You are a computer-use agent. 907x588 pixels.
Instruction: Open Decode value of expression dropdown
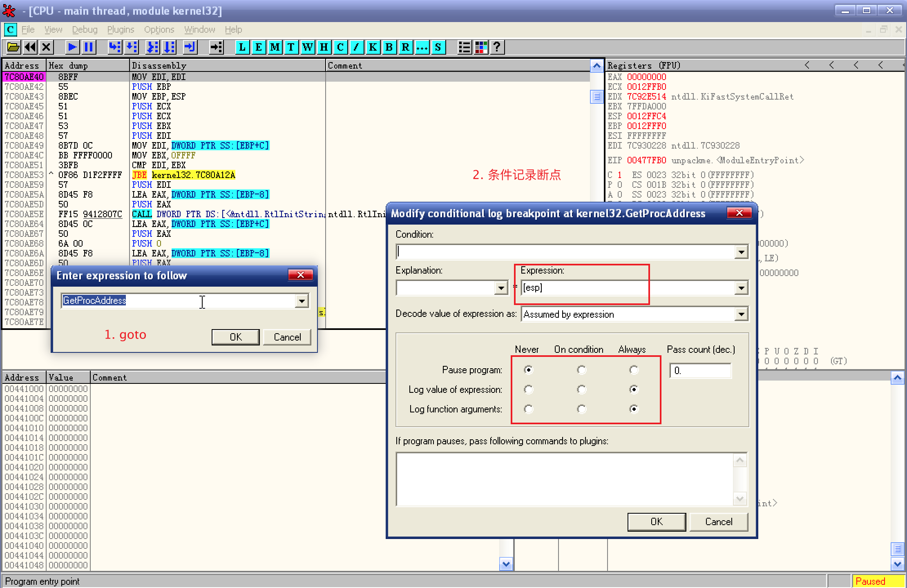point(741,314)
